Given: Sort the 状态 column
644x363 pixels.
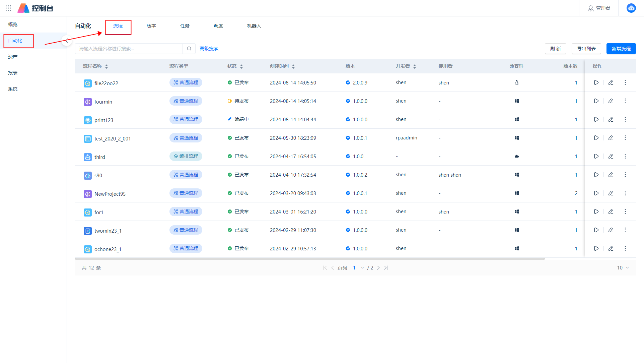Looking at the screenshot, I should [x=241, y=66].
